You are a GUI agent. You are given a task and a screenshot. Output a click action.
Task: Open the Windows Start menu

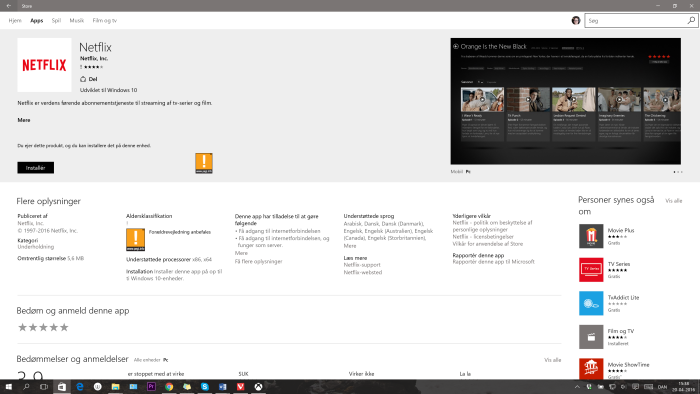[8, 386]
